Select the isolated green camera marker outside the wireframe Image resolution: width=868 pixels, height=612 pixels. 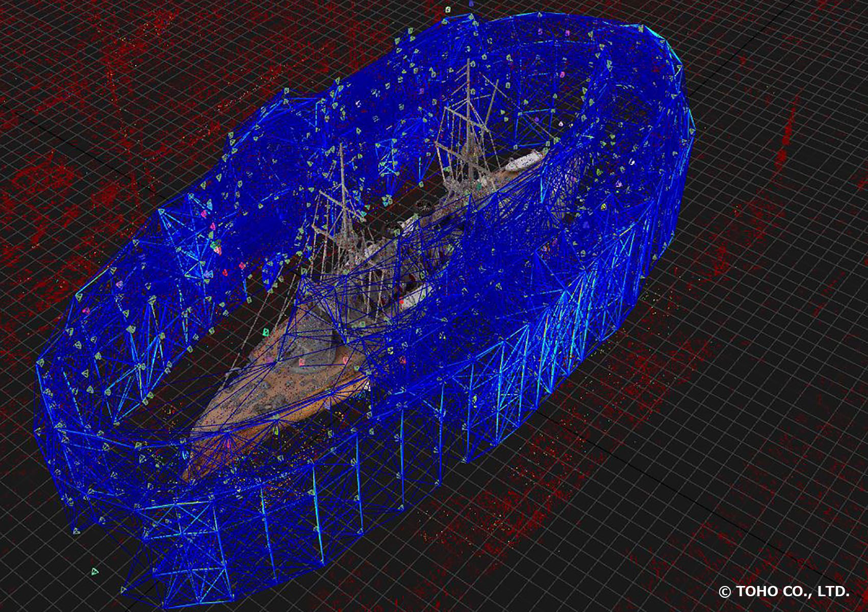point(94,571)
